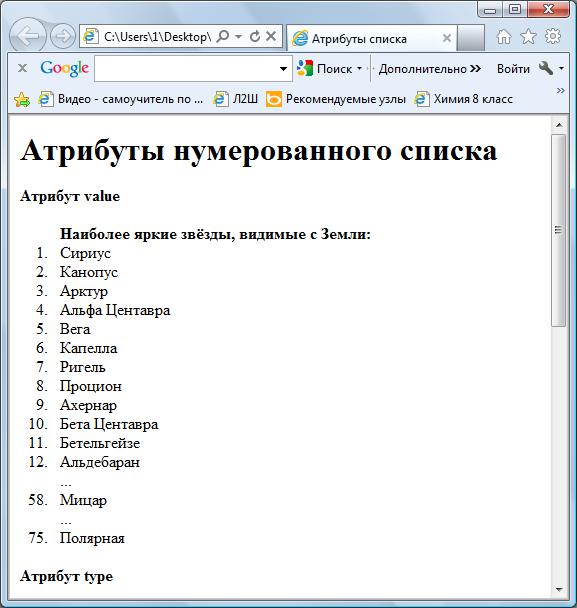Open the 'Рекомендуемые узлы' favorite
The height and width of the screenshot is (608, 577).
(336, 99)
